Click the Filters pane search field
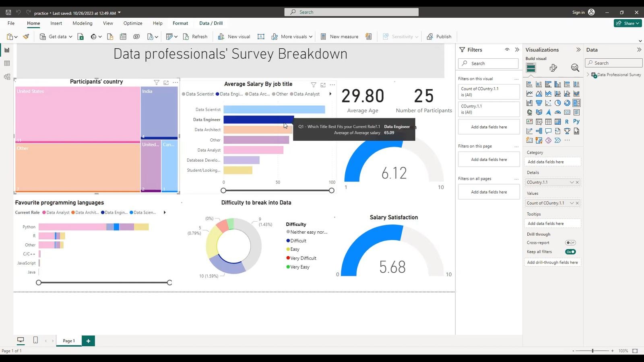Viewport: 644px width, 362px height. (x=488, y=64)
